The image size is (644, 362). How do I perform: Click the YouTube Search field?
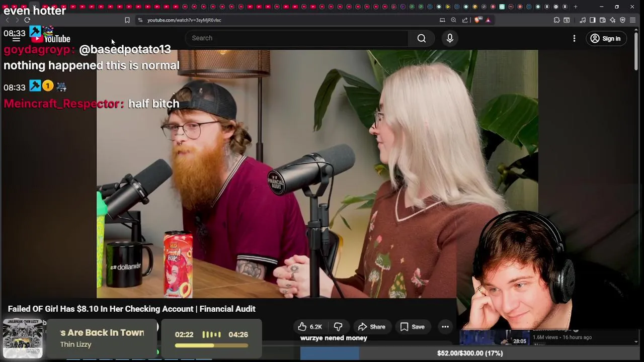(297, 38)
